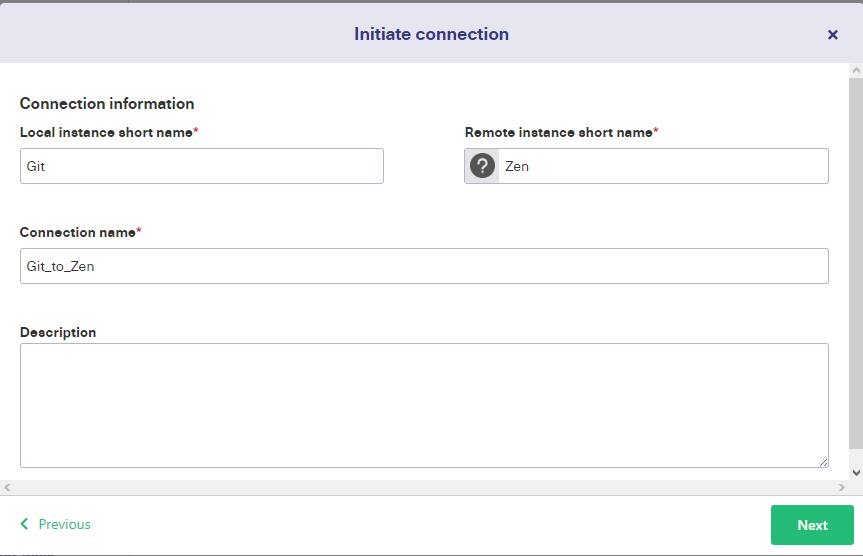The image size is (863, 556).
Task: Click the vertical scrollbar down arrow
Action: (856, 473)
